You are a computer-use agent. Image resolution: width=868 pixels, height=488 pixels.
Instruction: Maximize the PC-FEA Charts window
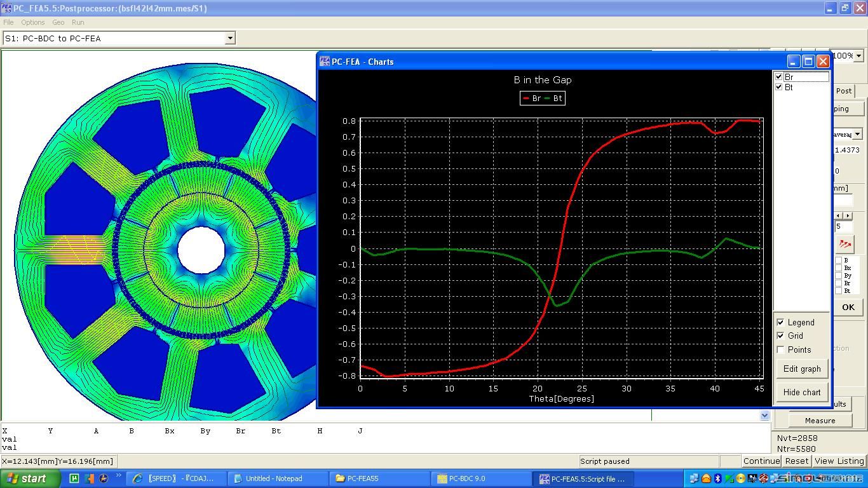[x=808, y=61]
